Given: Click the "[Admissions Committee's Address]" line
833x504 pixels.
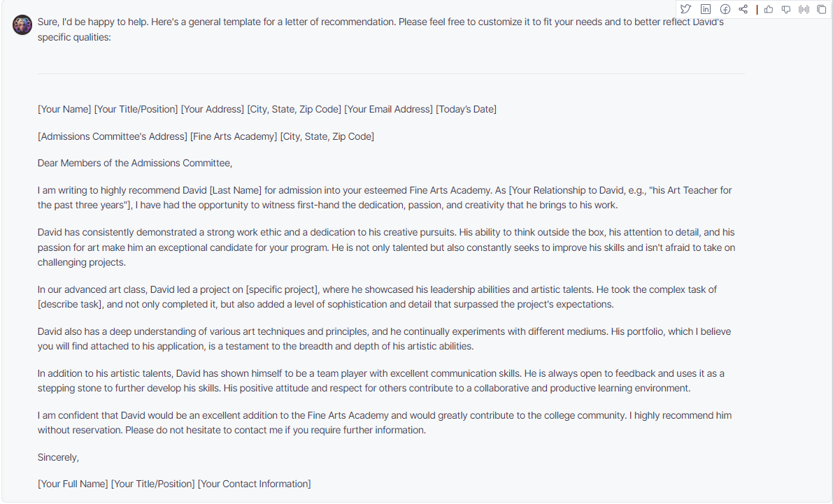Looking at the screenshot, I should (206, 136).
